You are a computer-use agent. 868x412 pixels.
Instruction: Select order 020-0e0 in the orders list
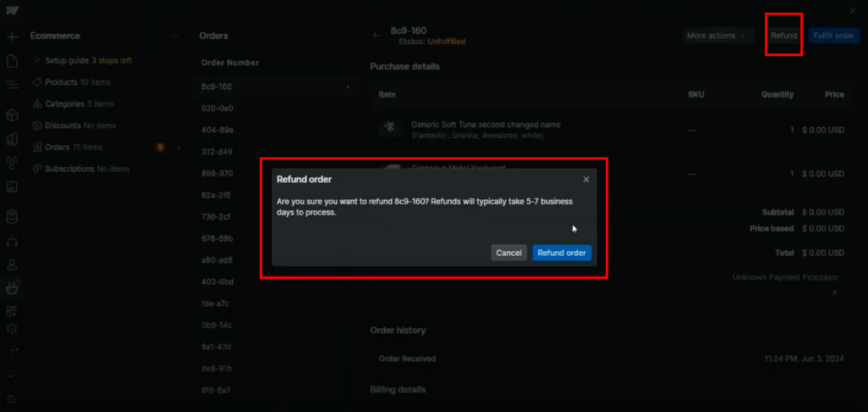[217, 109]
